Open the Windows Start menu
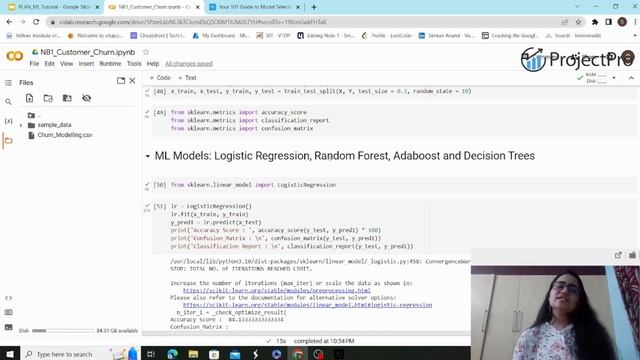The height and width of the screenshot is (360, 640). [x=10, y=354]
